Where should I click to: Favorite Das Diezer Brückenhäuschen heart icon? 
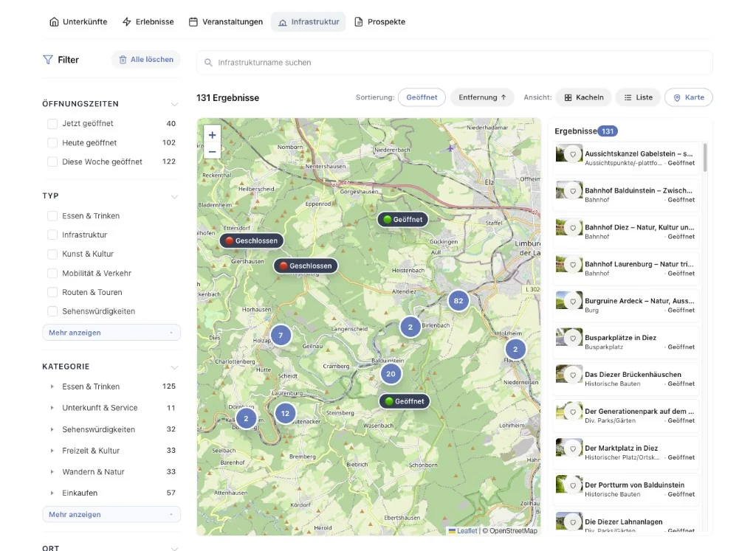573,375
